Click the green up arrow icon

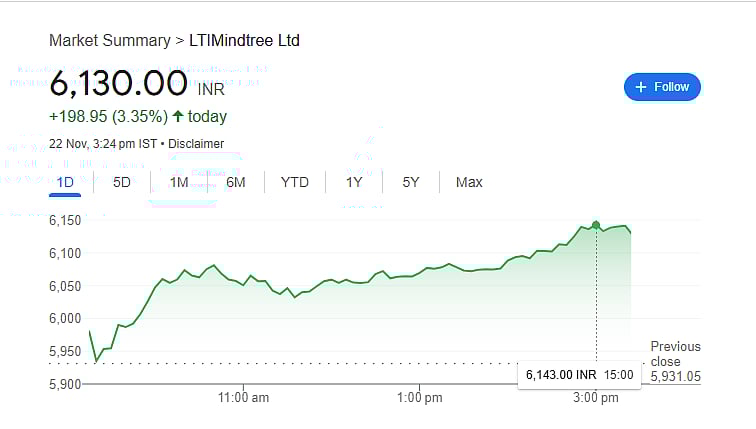(177, 117)
